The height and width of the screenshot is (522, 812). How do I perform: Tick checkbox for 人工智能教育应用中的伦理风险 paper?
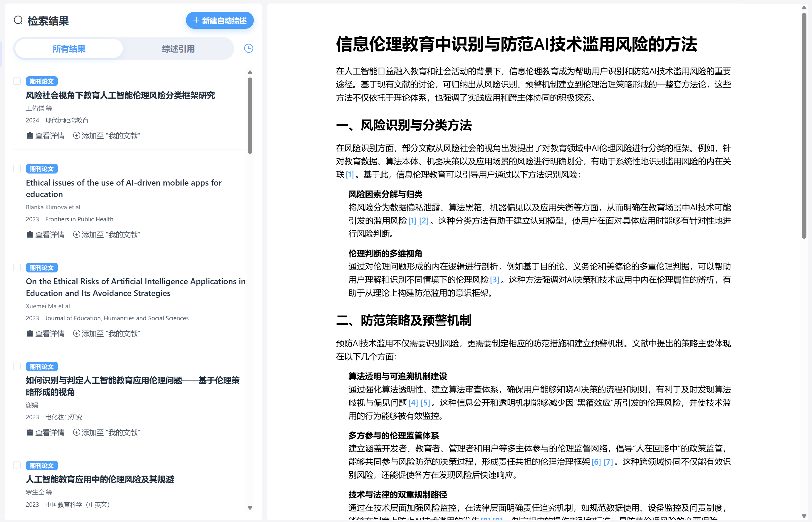[x=17, y=465]
